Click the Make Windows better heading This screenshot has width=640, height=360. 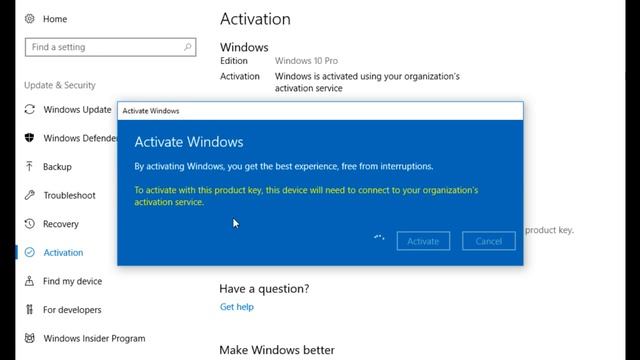pyautogui.click(x=277, y=350)
